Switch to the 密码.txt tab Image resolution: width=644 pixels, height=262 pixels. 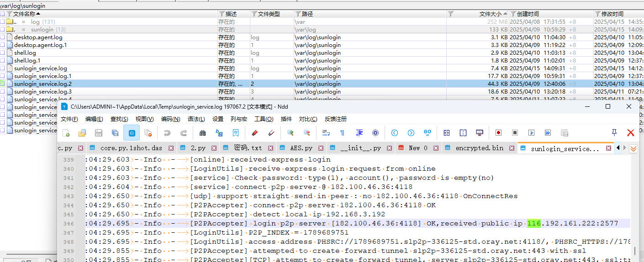[x=248, y=148]
